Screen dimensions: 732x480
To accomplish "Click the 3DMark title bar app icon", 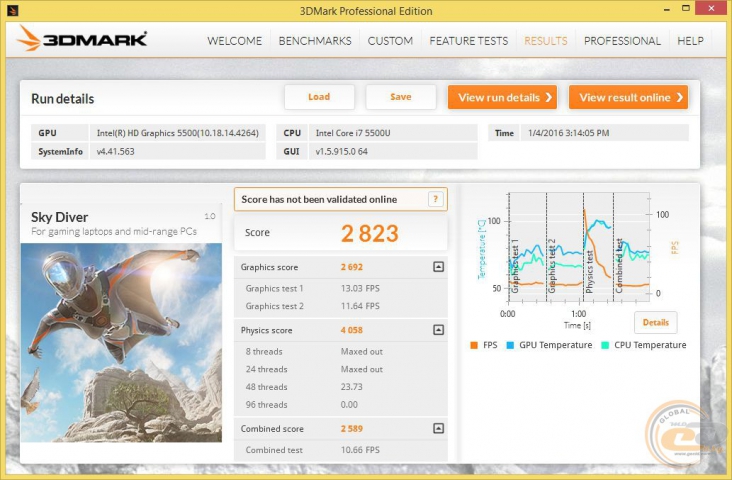I will [13, 10].
